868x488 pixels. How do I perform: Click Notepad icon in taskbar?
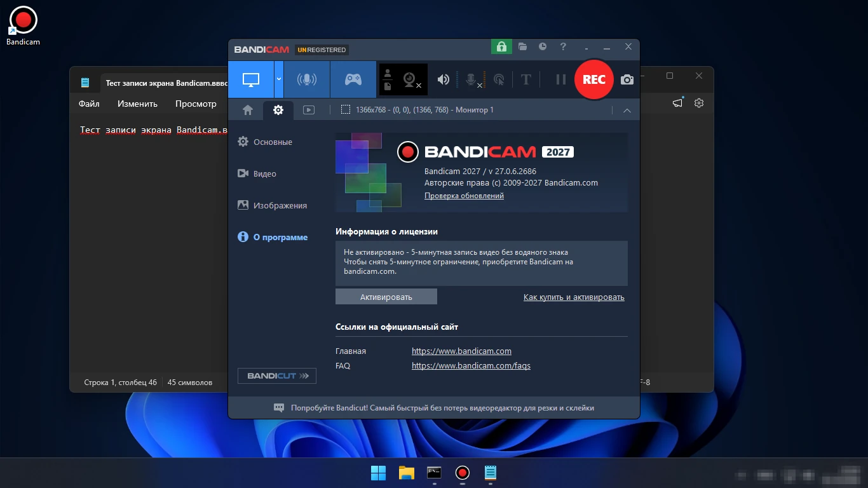pos(490,473)
